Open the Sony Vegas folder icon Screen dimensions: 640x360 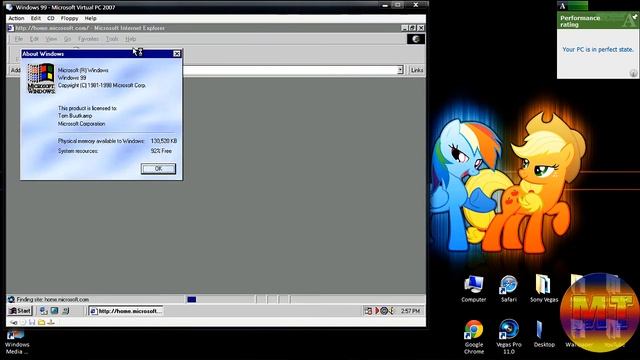pyautogui.click(x=544, y=289)
